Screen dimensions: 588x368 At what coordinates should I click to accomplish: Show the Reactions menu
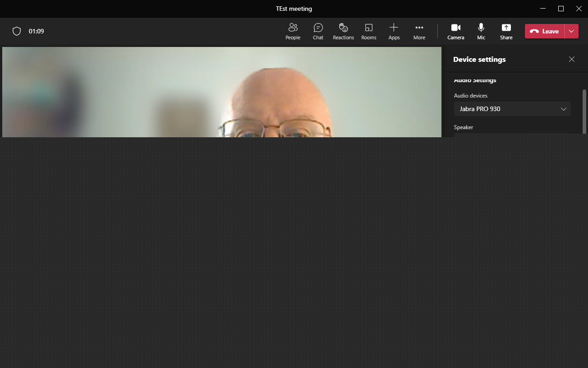pyautogui.click(x=343, y=31)
